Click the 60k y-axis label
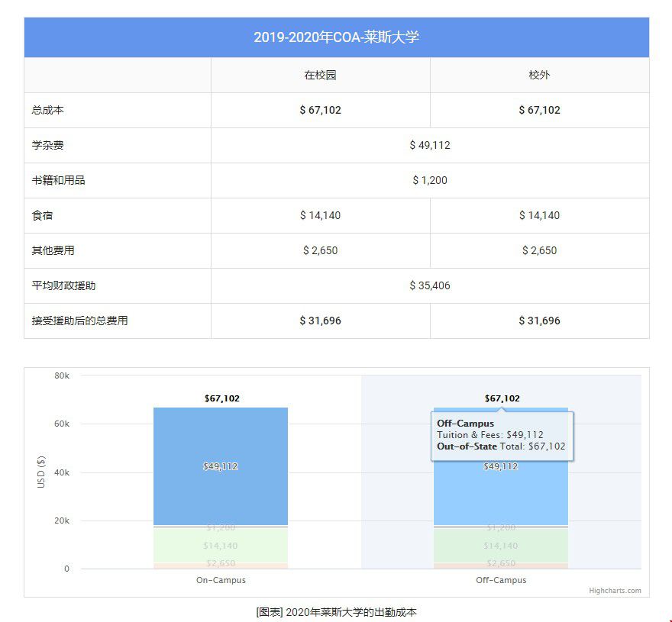 coord(62,424)
